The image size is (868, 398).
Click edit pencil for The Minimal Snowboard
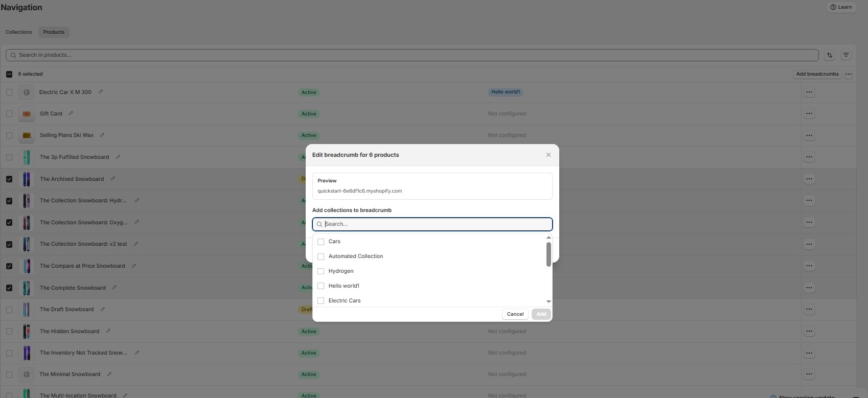[109, 374]
